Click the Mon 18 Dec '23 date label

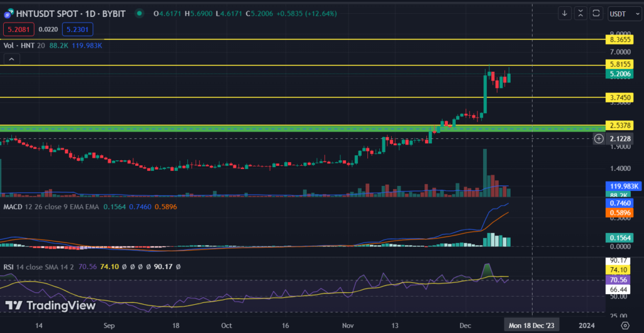pos(531,325)
